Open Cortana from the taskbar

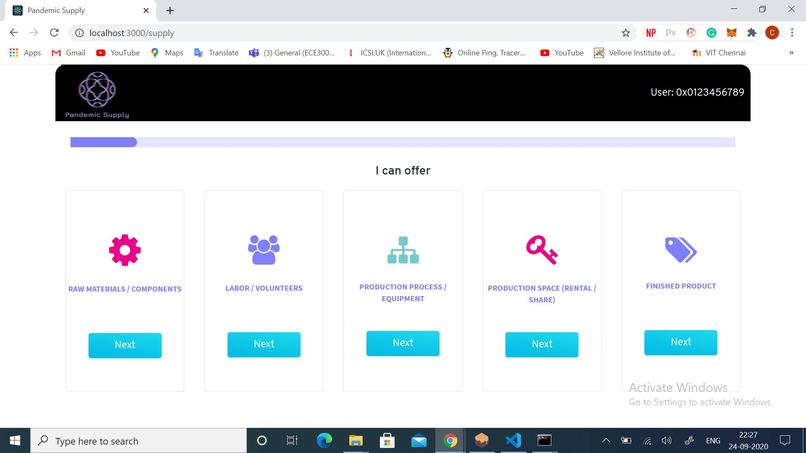pos(262,441)
